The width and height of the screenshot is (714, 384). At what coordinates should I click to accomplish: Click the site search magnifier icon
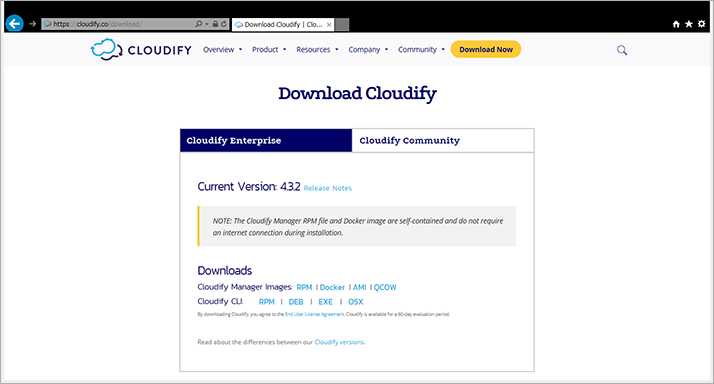622,50
